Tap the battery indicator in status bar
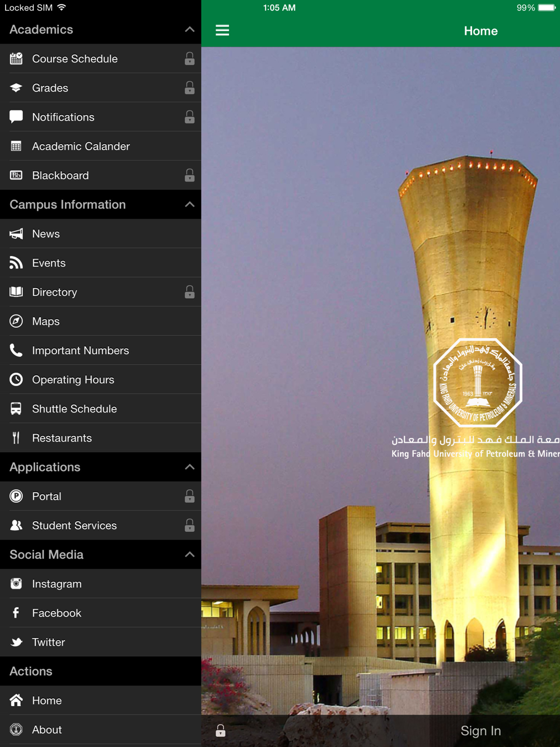 point(547,8)
